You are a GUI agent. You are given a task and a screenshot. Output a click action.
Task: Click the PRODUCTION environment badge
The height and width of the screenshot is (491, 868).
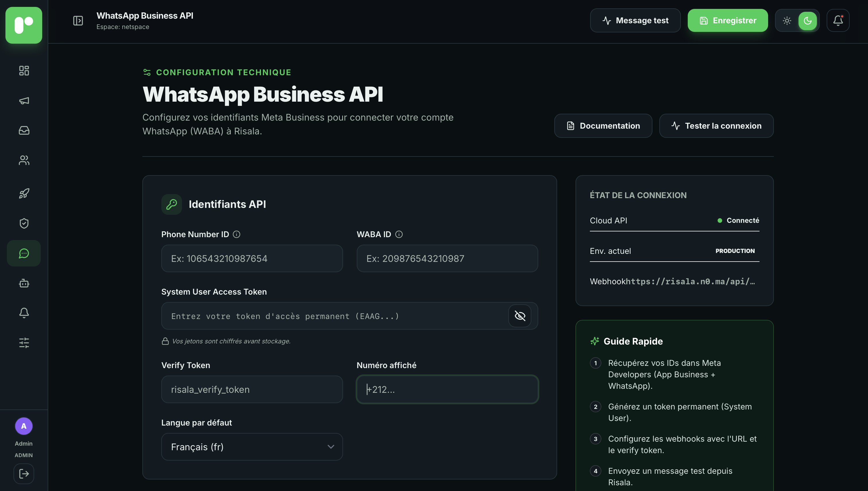pos(735,251)
